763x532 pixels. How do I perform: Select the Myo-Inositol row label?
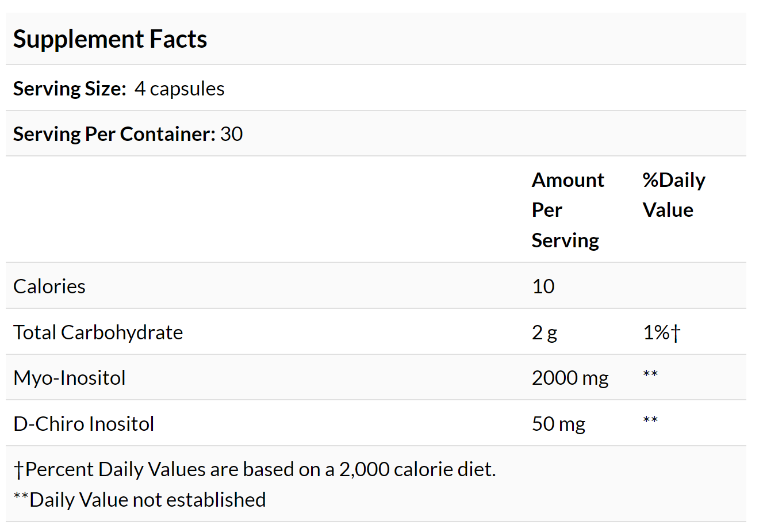click(x=70, y=378)
